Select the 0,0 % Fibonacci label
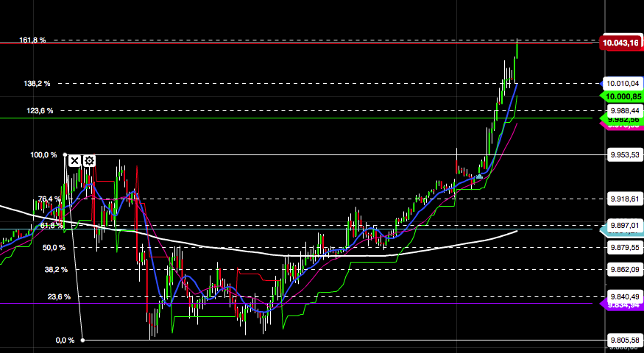 (x=65, y=340)
